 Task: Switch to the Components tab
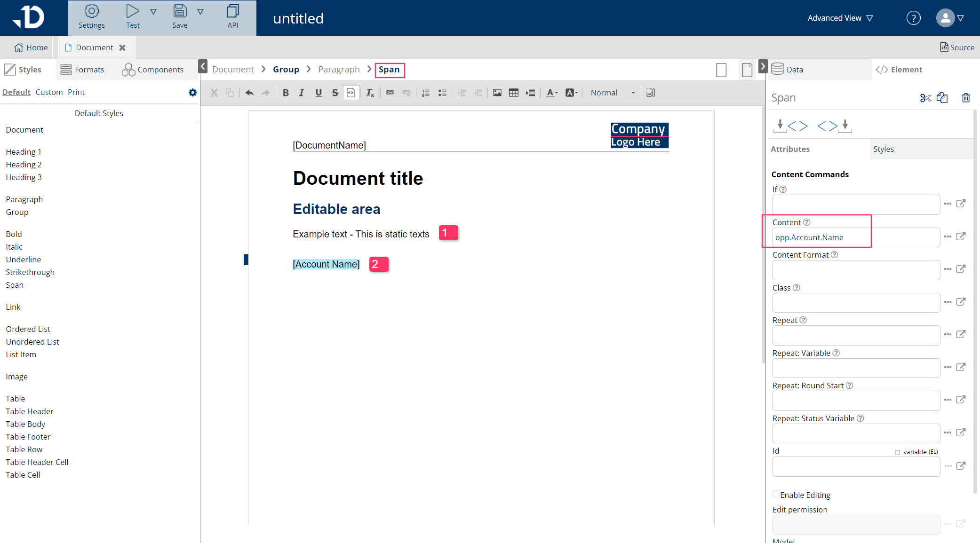153,70
